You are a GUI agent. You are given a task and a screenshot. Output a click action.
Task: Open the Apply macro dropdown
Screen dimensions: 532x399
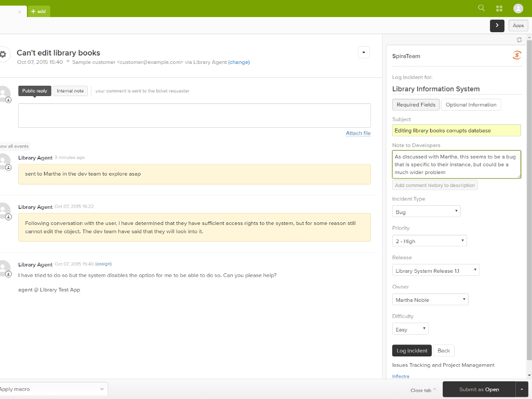click(52, 389)
